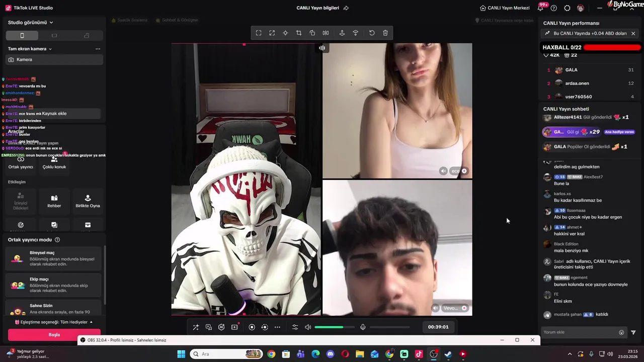
Task: Open the Rehber interaction tile
Action: point(54,201)
